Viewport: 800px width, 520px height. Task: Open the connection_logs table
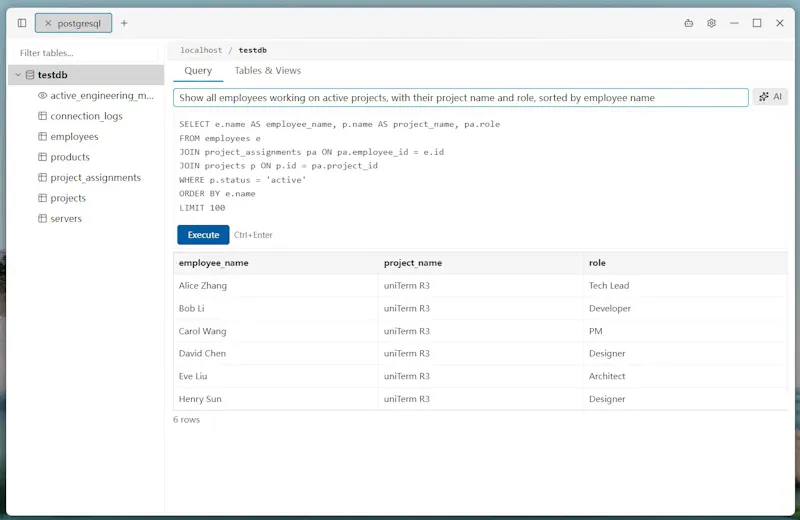[86, 116]
